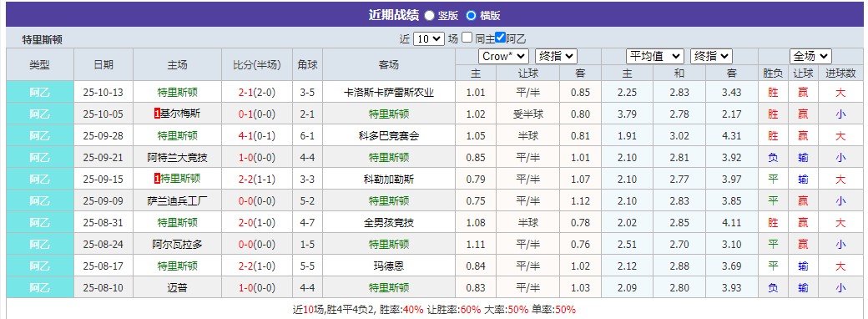
Task: Open away team 全男孩竞技
Action: click(389, 223)
